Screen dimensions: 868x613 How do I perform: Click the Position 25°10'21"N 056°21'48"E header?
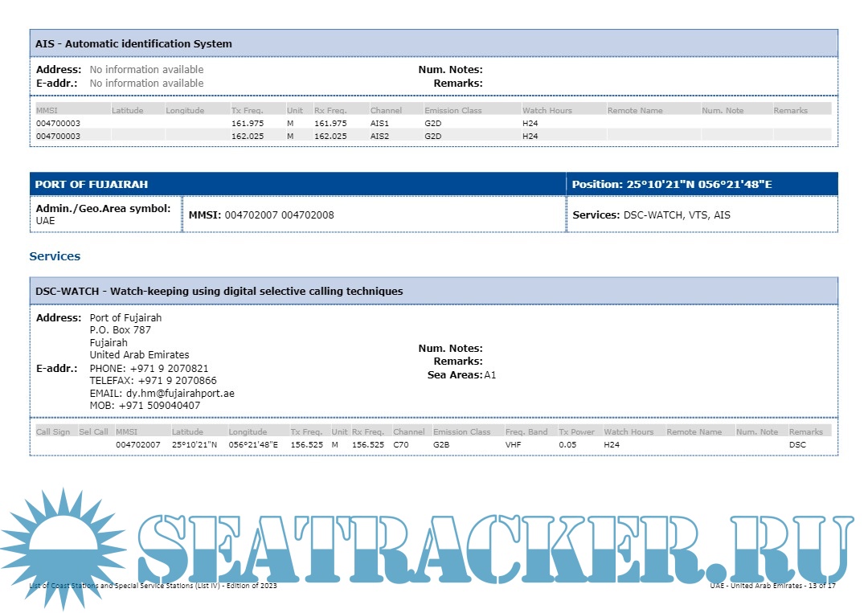tap(671, 185)
